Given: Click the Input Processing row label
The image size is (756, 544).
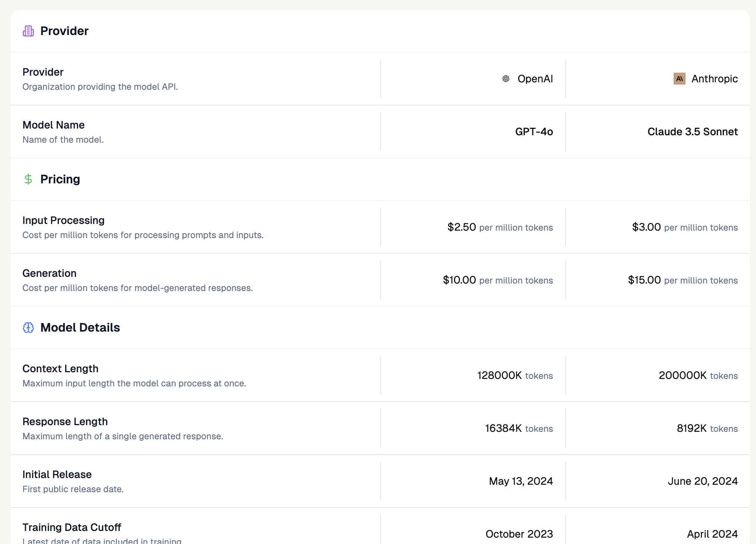Looking at the screenshot, I should click(x=63, y=220).
